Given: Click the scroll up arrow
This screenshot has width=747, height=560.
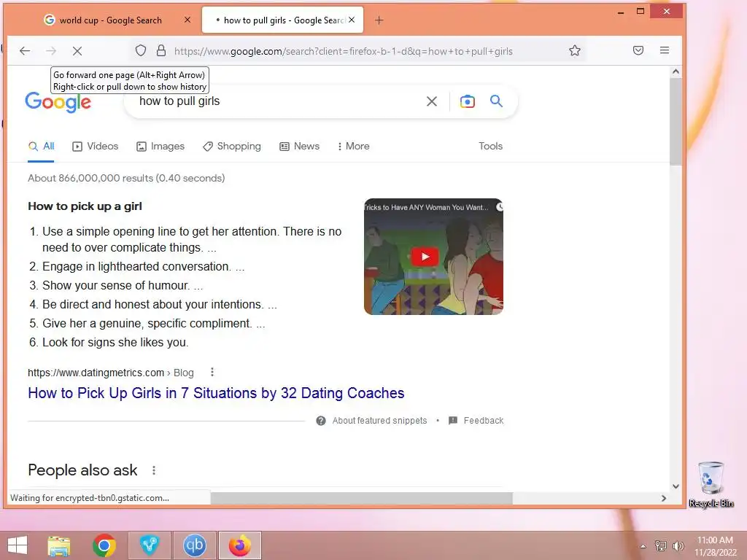Looking at the screenshot, I should point(676,71).
